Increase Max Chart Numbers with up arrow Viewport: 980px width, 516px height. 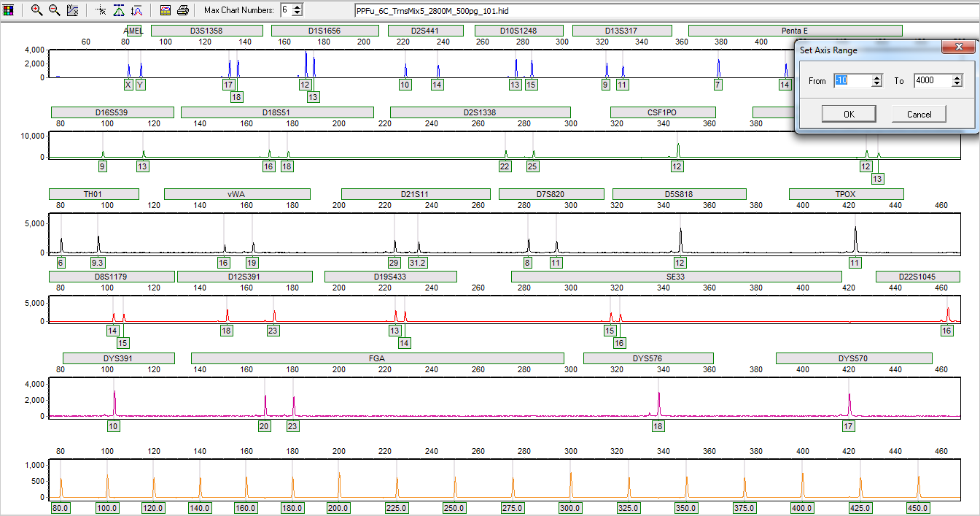(297, 7)
